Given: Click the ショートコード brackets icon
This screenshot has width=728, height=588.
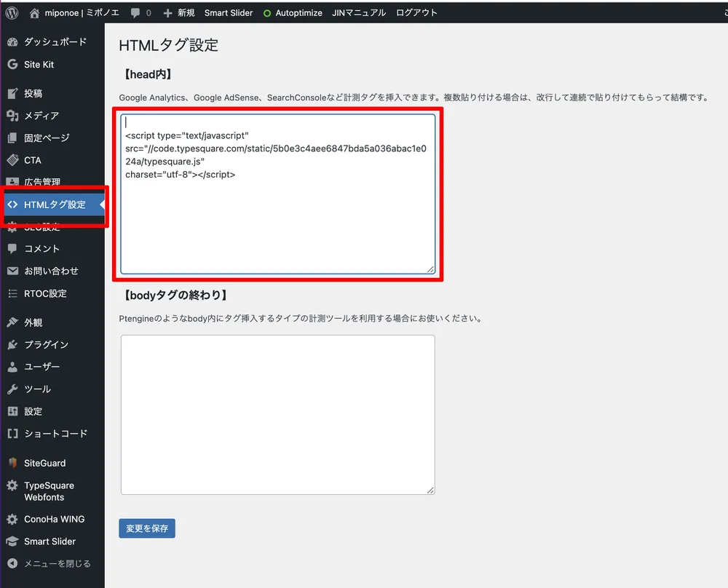Looking at the screenshot, I should coord(12,434).
